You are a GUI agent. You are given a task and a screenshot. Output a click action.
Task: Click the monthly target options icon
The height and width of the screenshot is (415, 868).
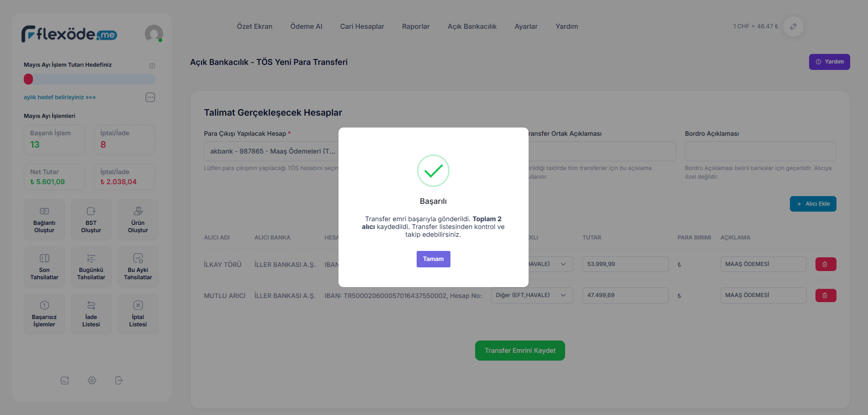coord(150,97)
